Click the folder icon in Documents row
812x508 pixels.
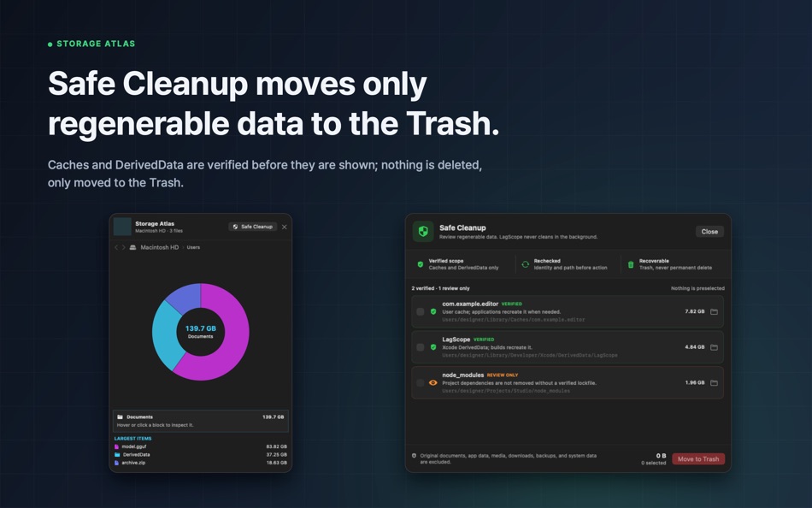point(121,416)
